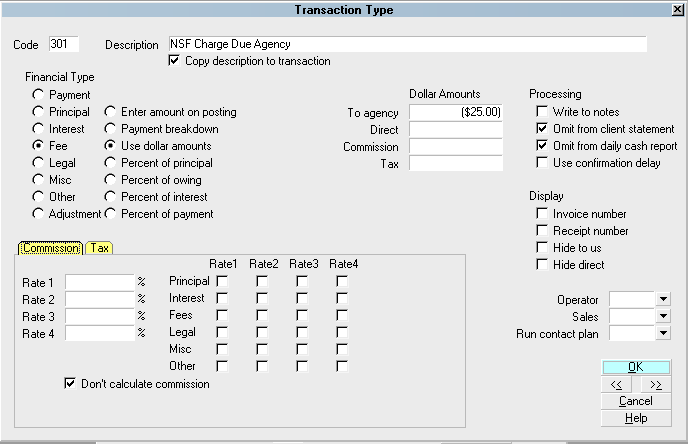688x444 pixels.
Task: Click the Code field showing 301
Action: (64, 44)
